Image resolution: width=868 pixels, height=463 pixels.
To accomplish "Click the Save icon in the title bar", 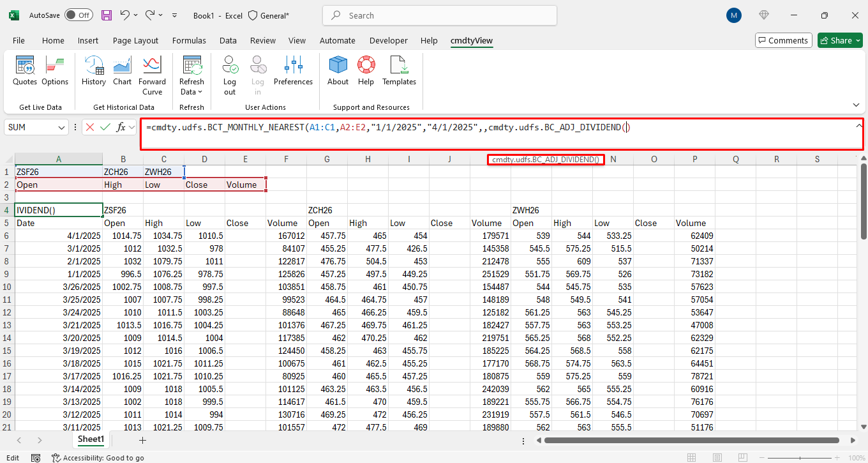I will coord(107,15).
